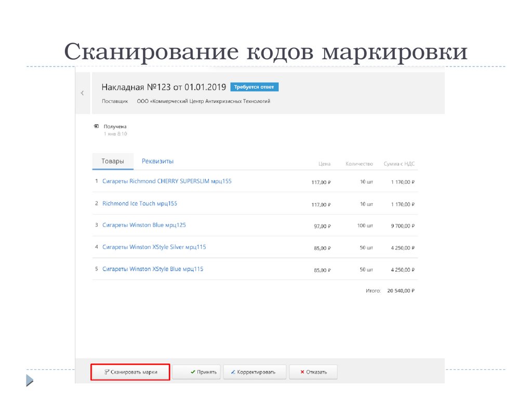Click quantity 100 шт for Winston Blue

(365, 225)
